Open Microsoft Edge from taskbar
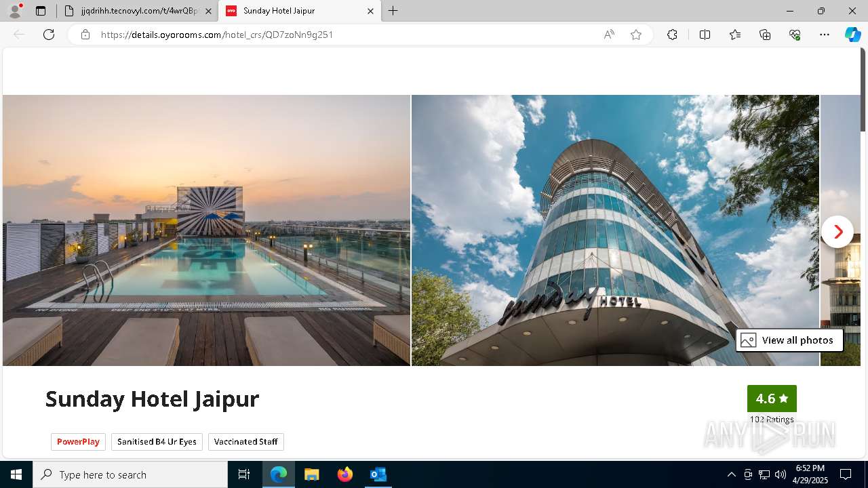Image resolution: width=868 pixels, height=488 pixels. [x=279, y=474]
